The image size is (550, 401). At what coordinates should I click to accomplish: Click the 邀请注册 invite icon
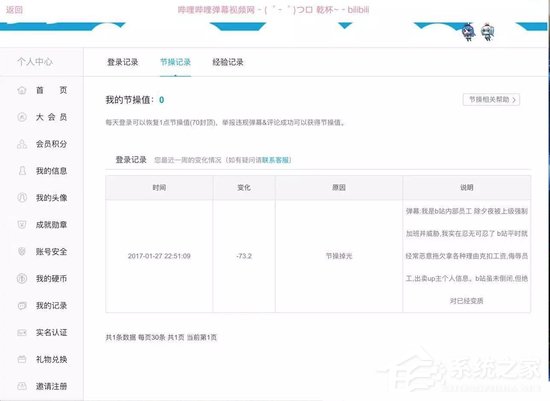[x=22, y=386]
